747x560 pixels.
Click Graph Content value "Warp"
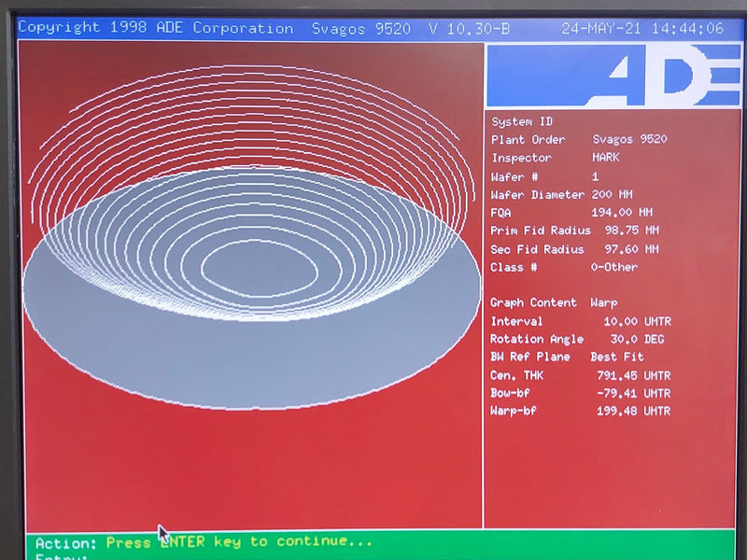coord(603,302)
